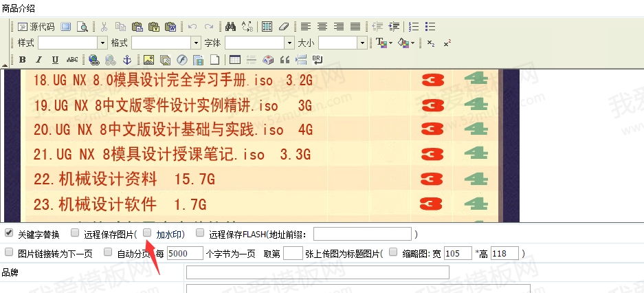The image size is (644, 293).
Task: Open the background color picker
Action: pyautogui.click(x=407, y=43)
